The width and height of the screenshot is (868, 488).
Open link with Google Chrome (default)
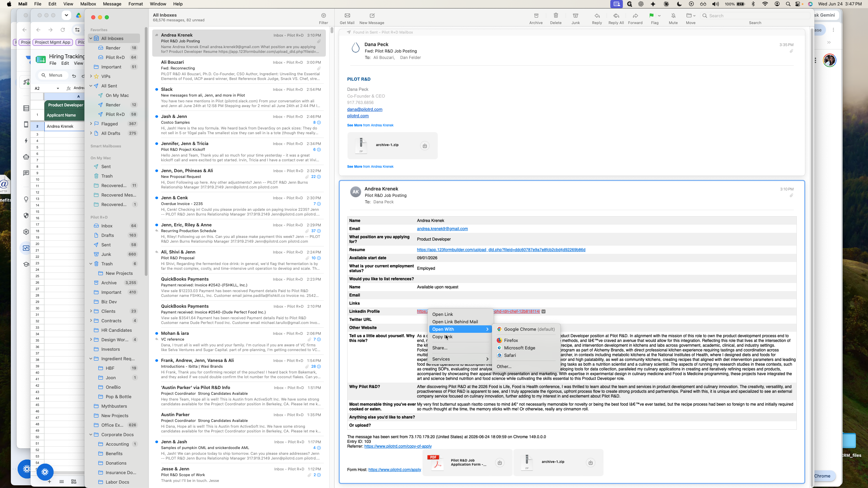[526, 329]
